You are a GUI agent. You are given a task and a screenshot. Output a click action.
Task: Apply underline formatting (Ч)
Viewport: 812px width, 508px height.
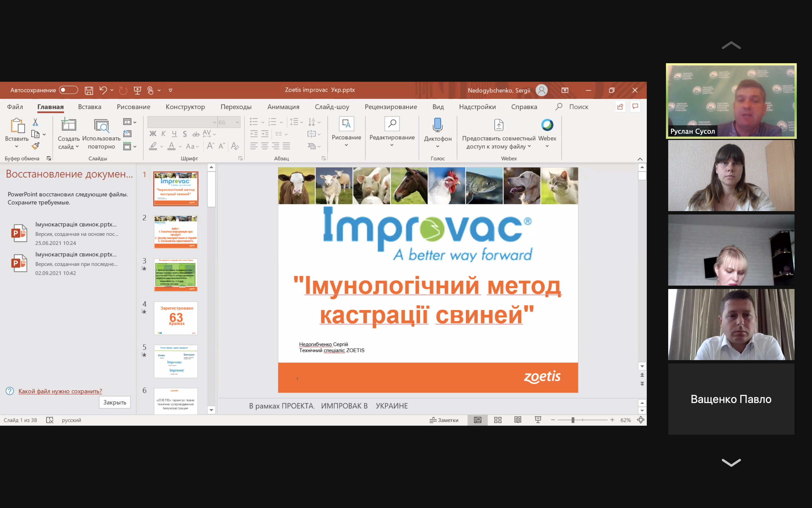click(174, 134)
